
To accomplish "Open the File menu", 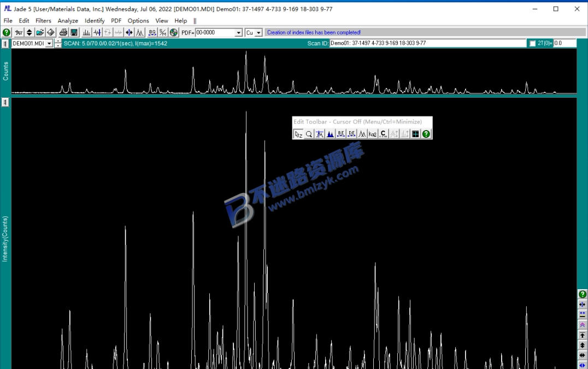I will tap(8, 21).
